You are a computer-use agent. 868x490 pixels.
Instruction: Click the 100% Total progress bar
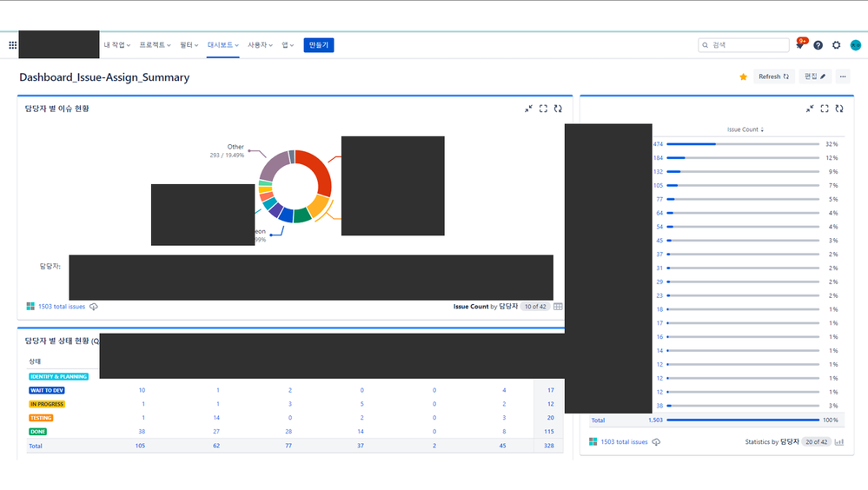pos(742,420)
